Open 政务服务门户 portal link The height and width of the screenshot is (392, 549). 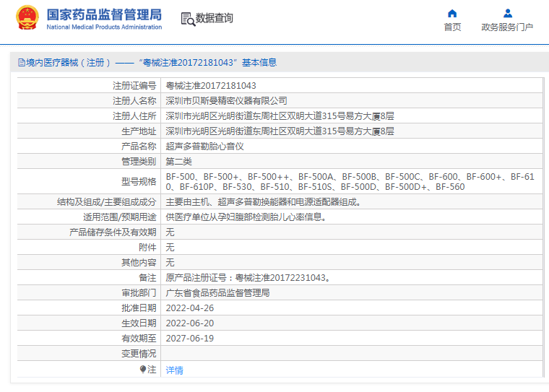507,27
